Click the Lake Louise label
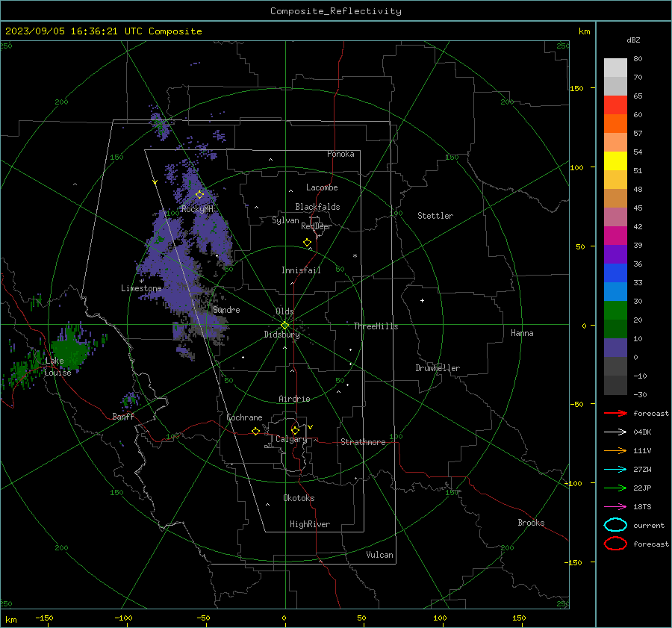Viewport: 672px width, 628px height. 57,367
